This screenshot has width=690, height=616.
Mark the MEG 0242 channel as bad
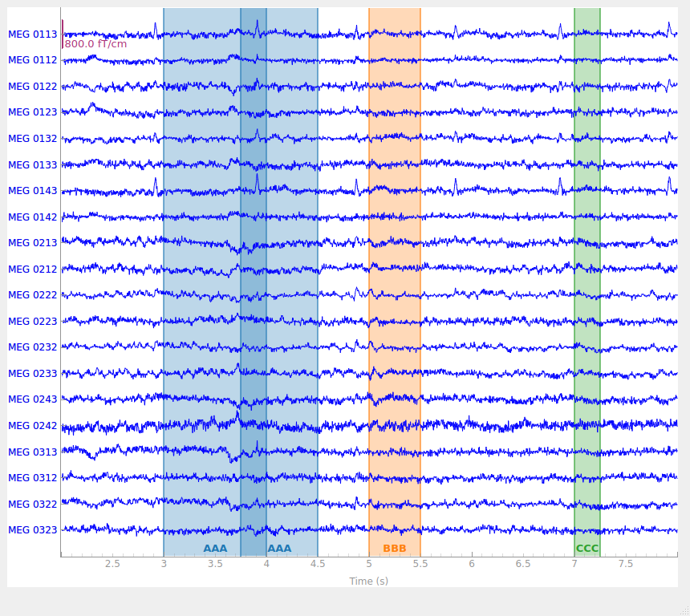(33, 426)
